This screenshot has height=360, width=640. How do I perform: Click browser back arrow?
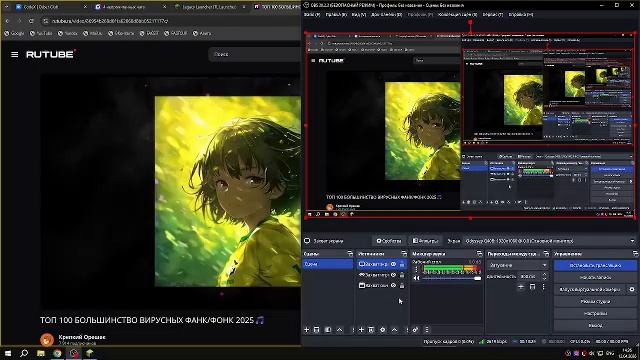[x=7, y=21]
